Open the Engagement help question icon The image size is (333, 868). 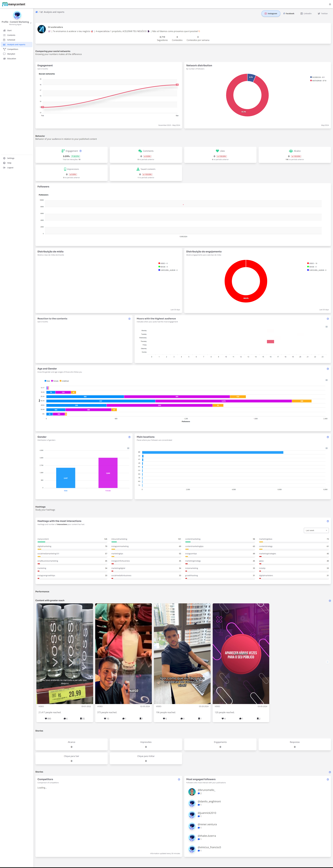(x=81, y=151)
